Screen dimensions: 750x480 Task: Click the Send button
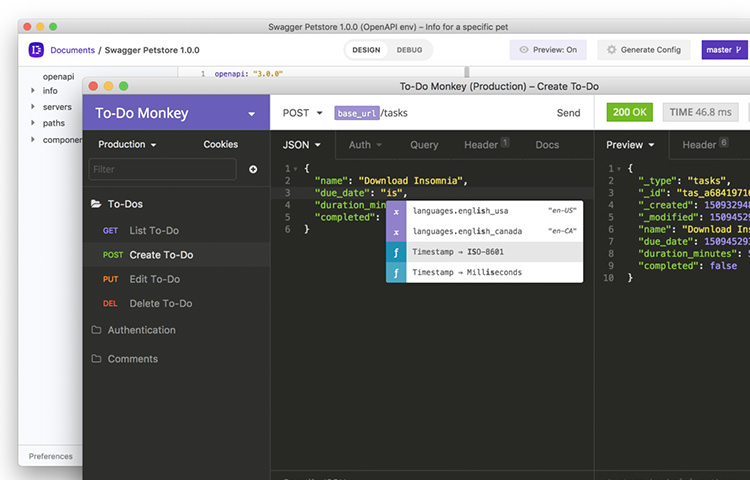click(568, 113)
